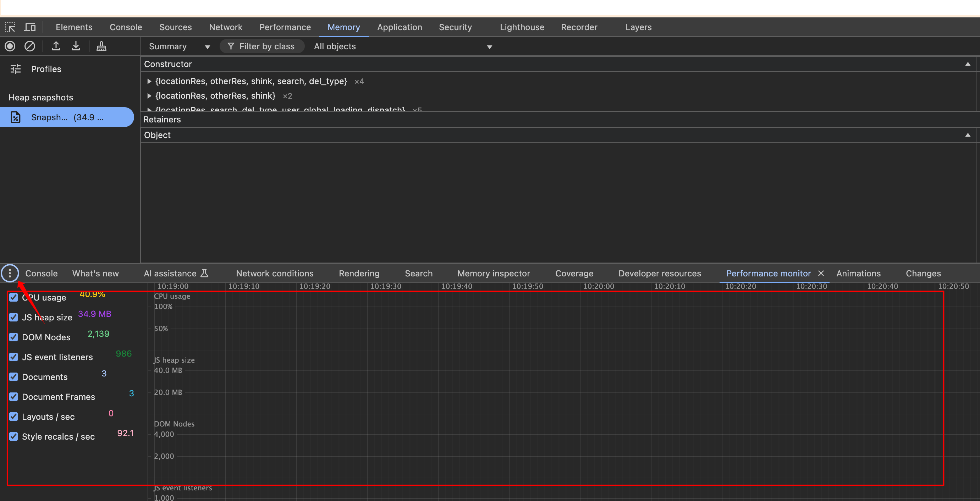980x501 pixels.
Task: Sort by the Constructor column arrow
Action: [968, 64]
